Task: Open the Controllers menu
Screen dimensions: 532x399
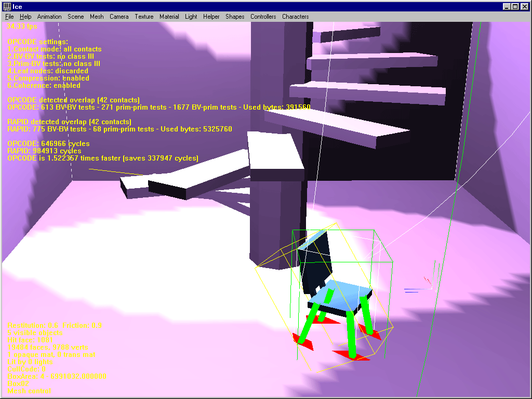Action: click(263, 17)
